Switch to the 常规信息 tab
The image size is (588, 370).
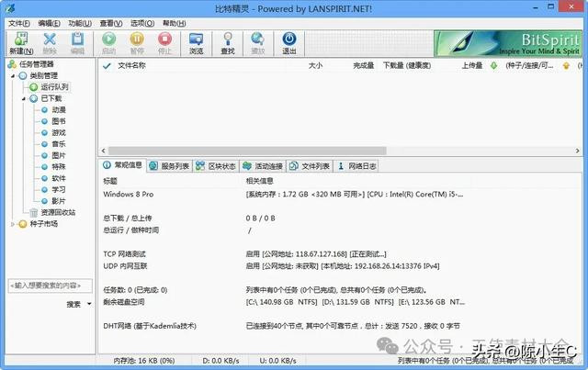click(x=122, y=165)
